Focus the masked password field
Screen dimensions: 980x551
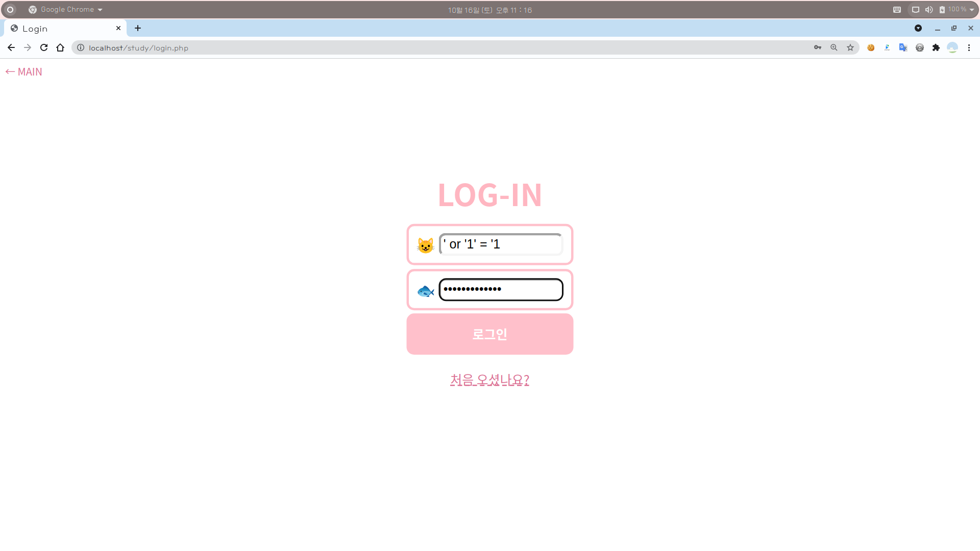501,289
